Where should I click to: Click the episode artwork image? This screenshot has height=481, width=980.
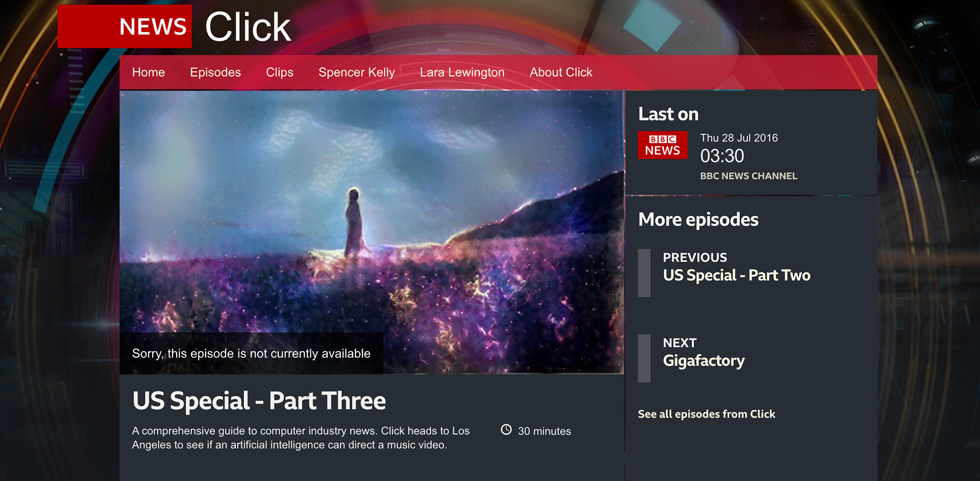[x=372, y=232]
